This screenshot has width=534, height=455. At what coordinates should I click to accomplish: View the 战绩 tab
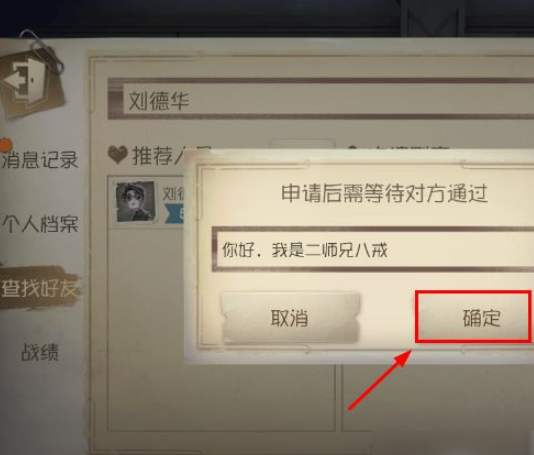(40, 352)
